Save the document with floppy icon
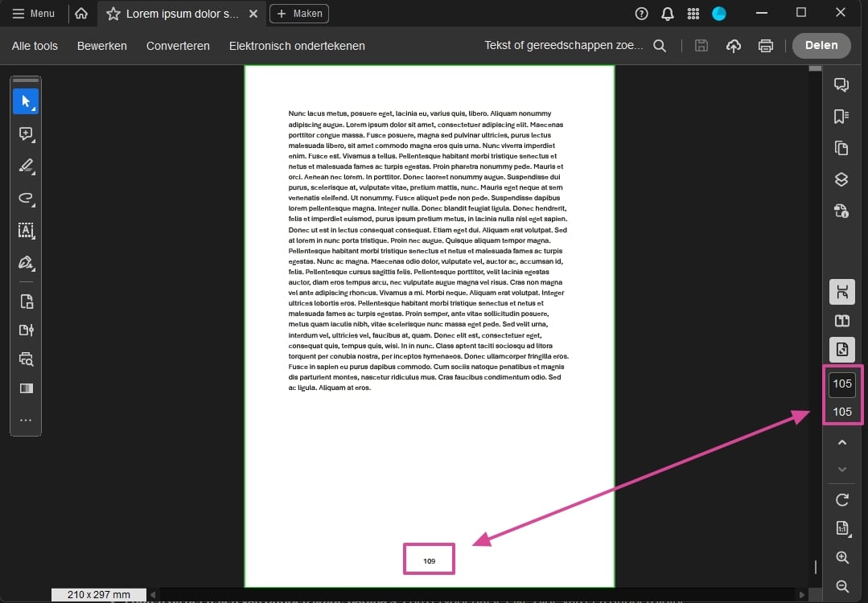The width and height of the screenshot is (868, 603). [701, 46]
